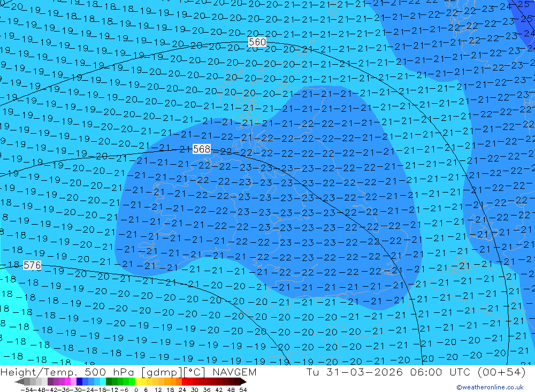The height and width of the screenshot is (392, 535).
Task: Click the "36" legend scale label
Action: click(x=207, y=390)
